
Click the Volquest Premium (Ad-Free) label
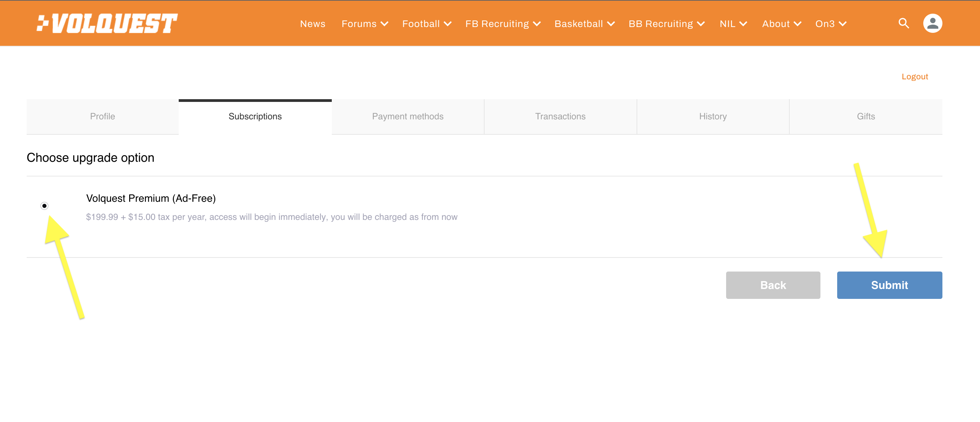coord(151,198)
